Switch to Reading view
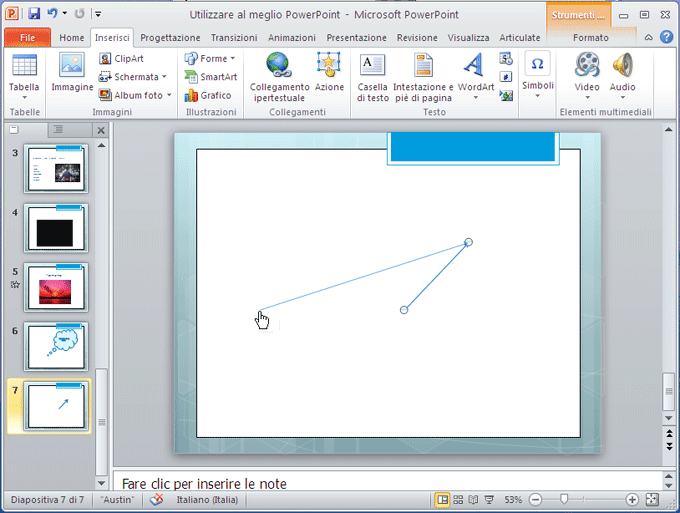This screenshot has height=513, width=680. [473, 500]
